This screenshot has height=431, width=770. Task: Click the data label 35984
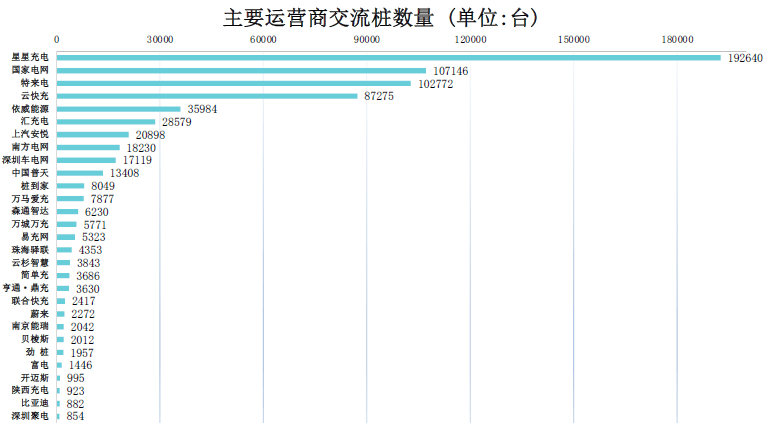(202, 109)
